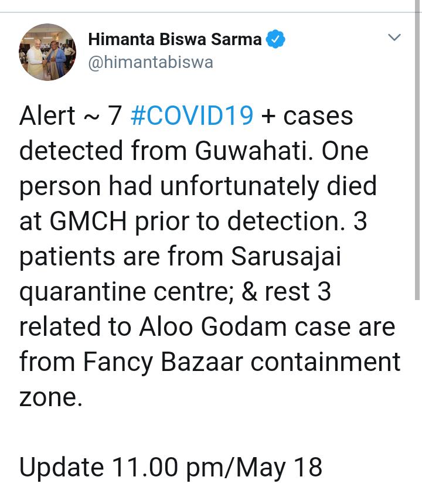The width and height of the screenshot is (422, 504).
Task: Click the Update 11.00 pm/May 18 line
Action: pyautogui.click(x=171, y=468)
